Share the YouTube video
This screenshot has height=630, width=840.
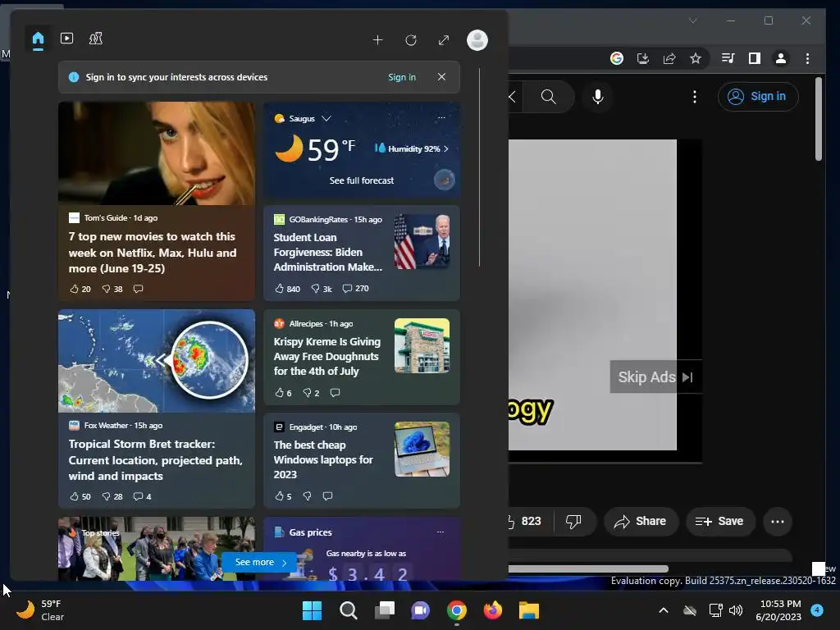[x=641, y=521]
